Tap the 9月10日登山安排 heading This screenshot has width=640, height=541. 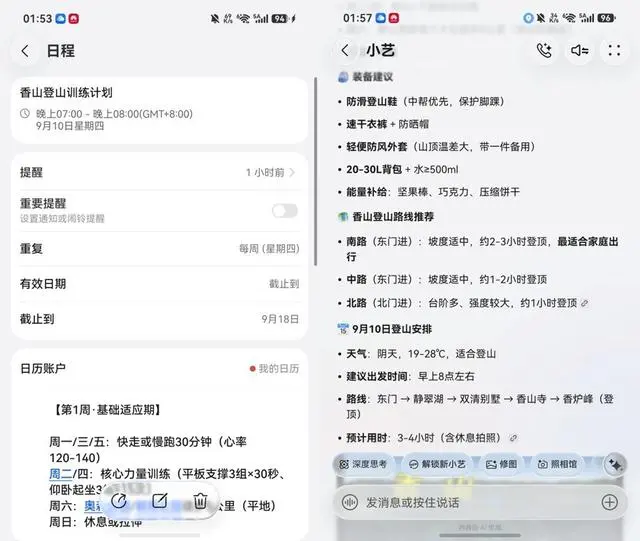[392, 329]
